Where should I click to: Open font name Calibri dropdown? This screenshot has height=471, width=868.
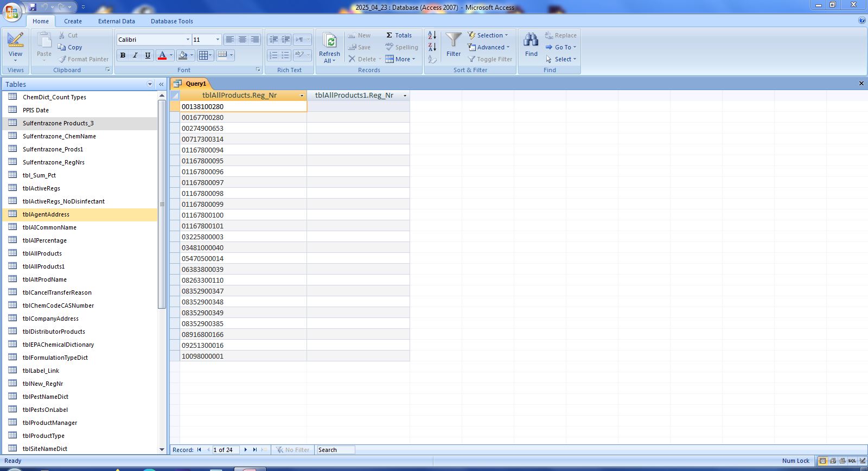188,40
